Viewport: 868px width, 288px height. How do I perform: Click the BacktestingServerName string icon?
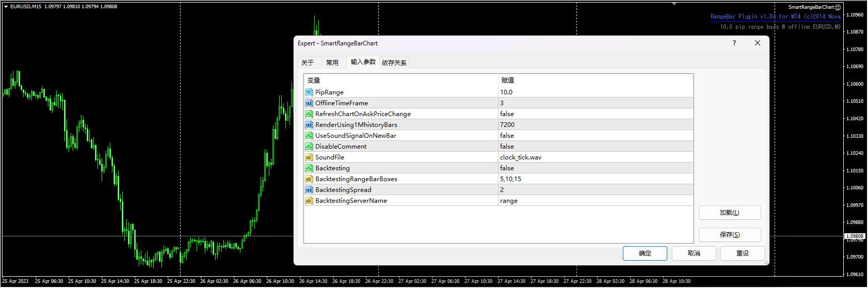309,201
